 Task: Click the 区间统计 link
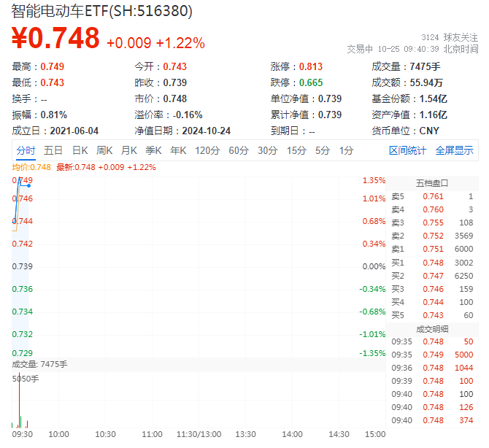click(x=407, y=150)
